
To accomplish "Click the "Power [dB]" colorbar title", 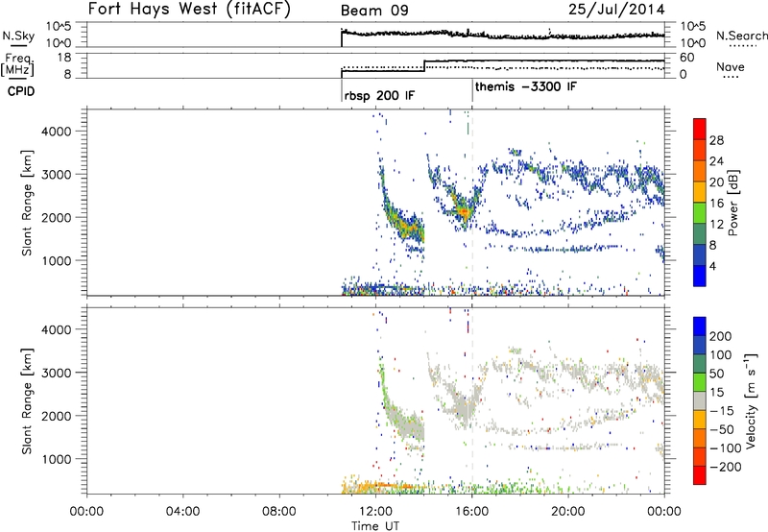I will point(733,203).
